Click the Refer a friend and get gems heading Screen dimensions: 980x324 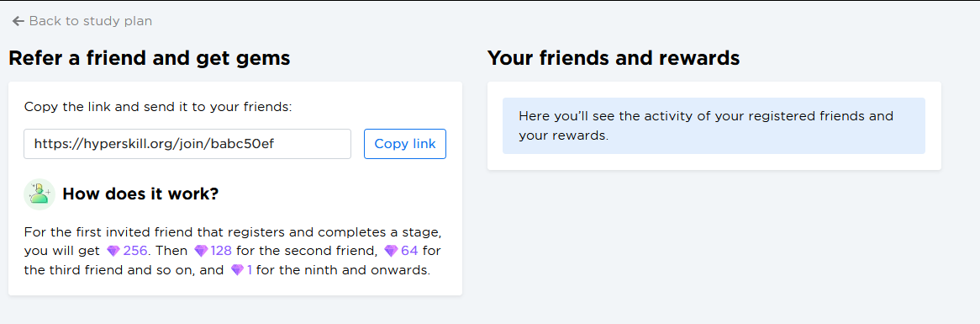pyautogui.click(x=150, y=58)
